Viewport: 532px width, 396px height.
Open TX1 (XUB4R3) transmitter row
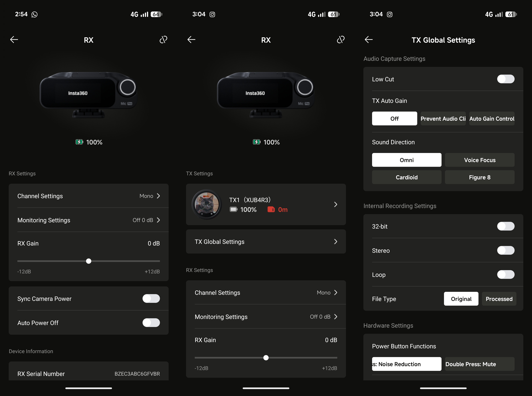tap(266, 204)
